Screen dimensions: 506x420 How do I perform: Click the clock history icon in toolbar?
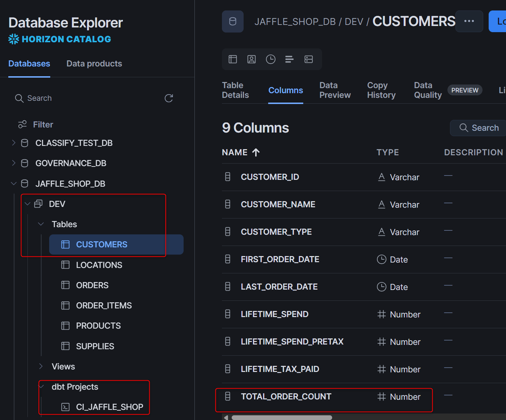point(271,59)
